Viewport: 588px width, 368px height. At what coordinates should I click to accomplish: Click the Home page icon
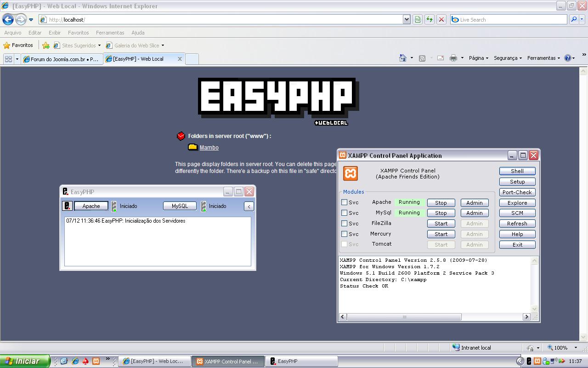click(x=403, y=58)
